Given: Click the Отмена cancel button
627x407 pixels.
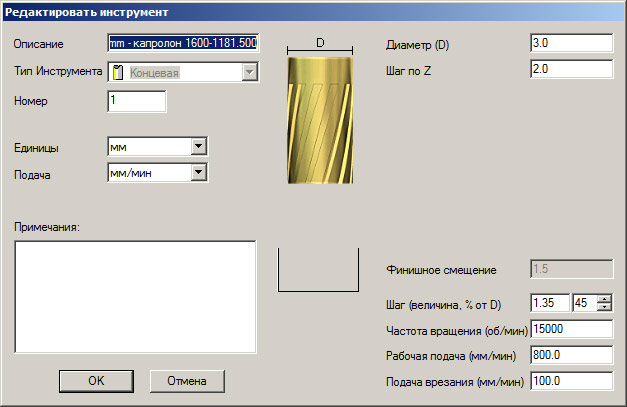Looking at the screenshot, I should (x=187, y=380).
